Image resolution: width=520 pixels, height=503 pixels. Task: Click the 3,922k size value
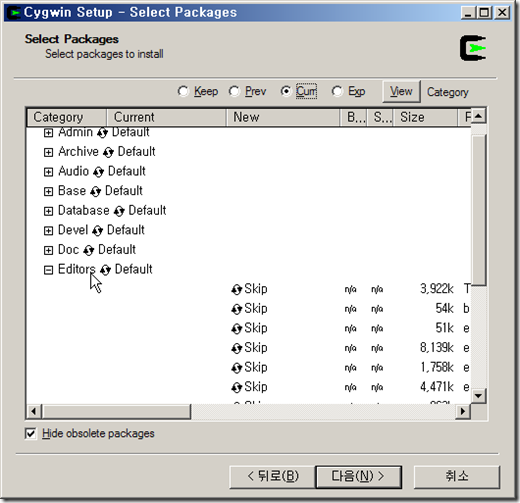pyautogui.click(x=436, y=289)
